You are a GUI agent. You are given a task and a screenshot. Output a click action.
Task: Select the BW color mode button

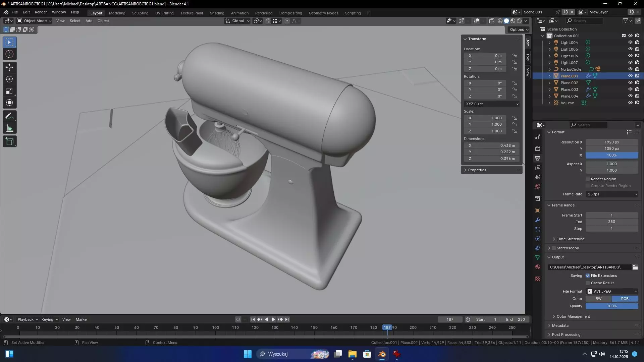pos(598,299)
